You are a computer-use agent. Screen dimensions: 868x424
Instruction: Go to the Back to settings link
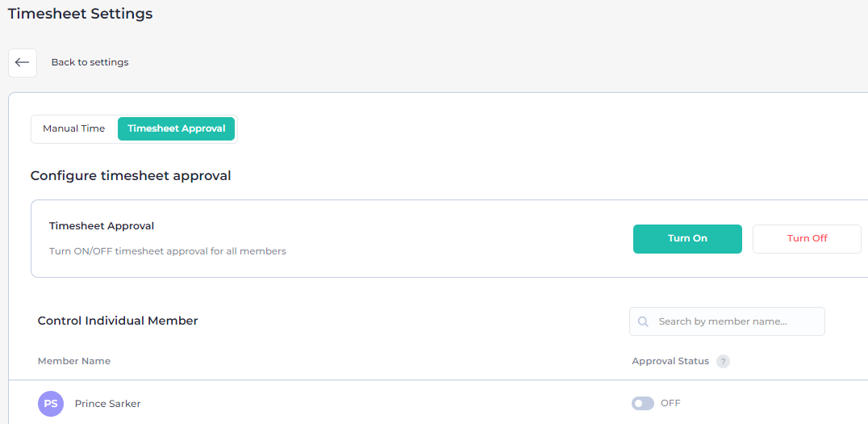90,62
